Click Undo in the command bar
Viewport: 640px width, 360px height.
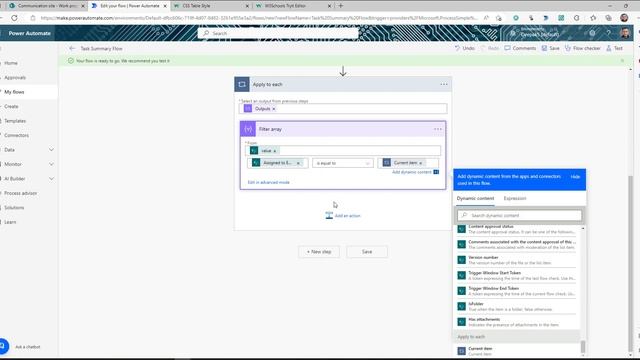coord(464,48)
